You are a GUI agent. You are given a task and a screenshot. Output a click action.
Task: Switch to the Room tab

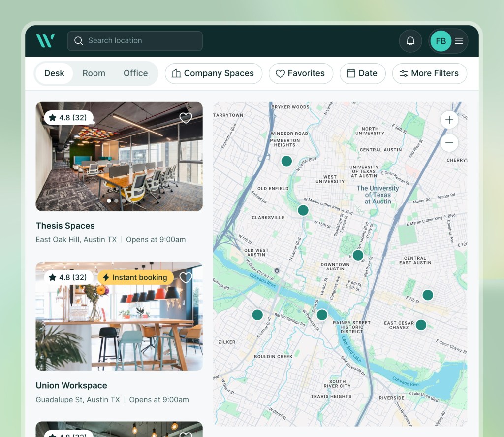(x=94, y=73)
